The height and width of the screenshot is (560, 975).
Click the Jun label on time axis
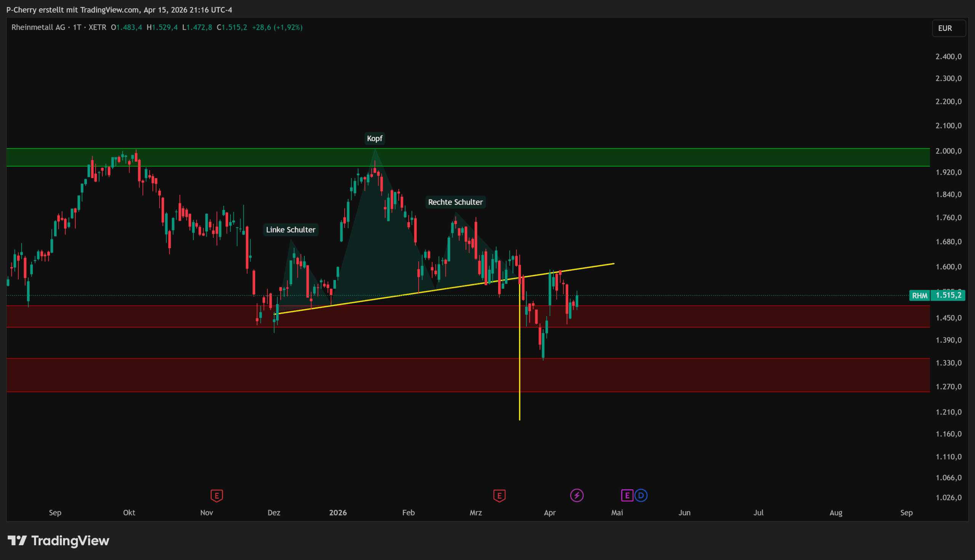[684, 513]
